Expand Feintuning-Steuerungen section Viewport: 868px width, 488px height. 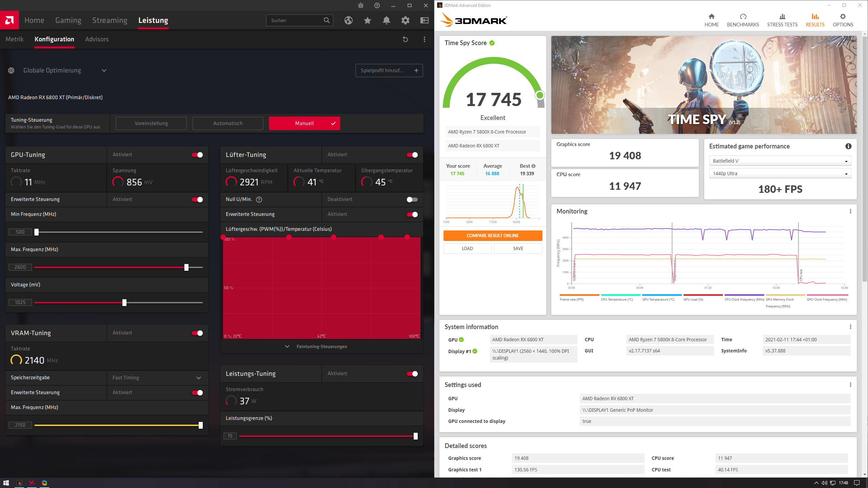click(321, 346)
